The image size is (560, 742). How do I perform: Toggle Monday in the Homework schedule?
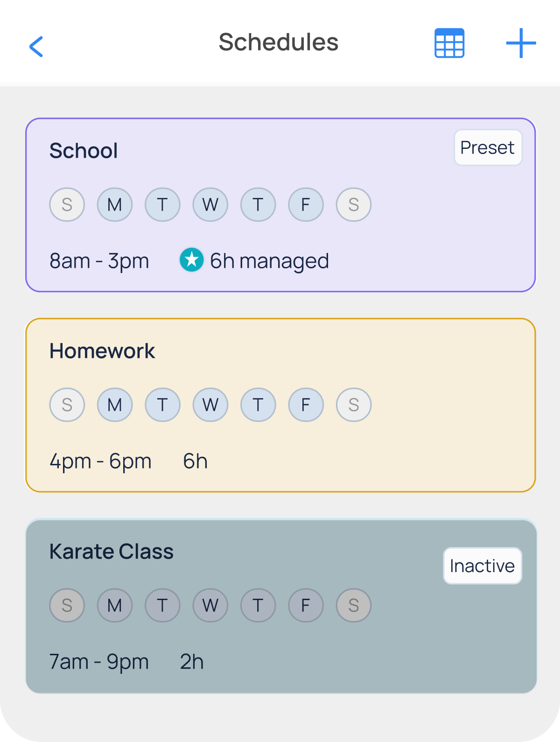click(115, 405)
